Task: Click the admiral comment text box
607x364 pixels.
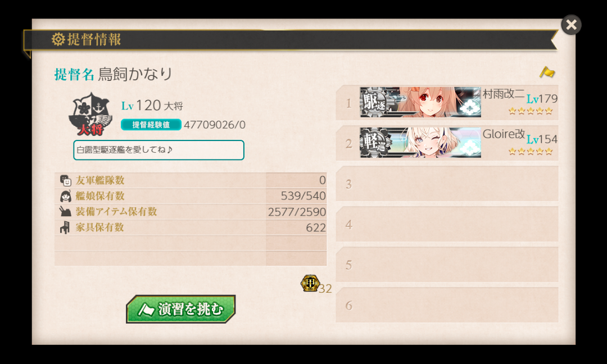Action: [158, 150]
